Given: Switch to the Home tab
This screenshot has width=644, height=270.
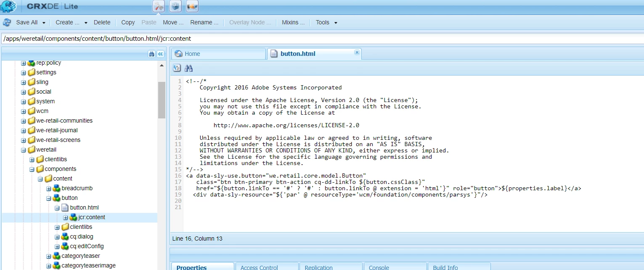Looking at the screenshot, I should click(x=218, y=54).
